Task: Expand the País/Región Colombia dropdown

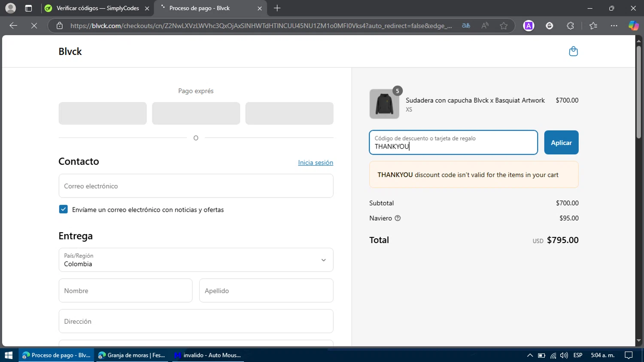Action: coord(196,260)
